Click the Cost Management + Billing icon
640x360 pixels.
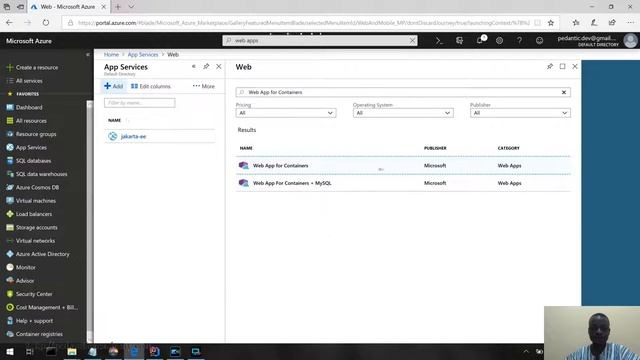10,307
